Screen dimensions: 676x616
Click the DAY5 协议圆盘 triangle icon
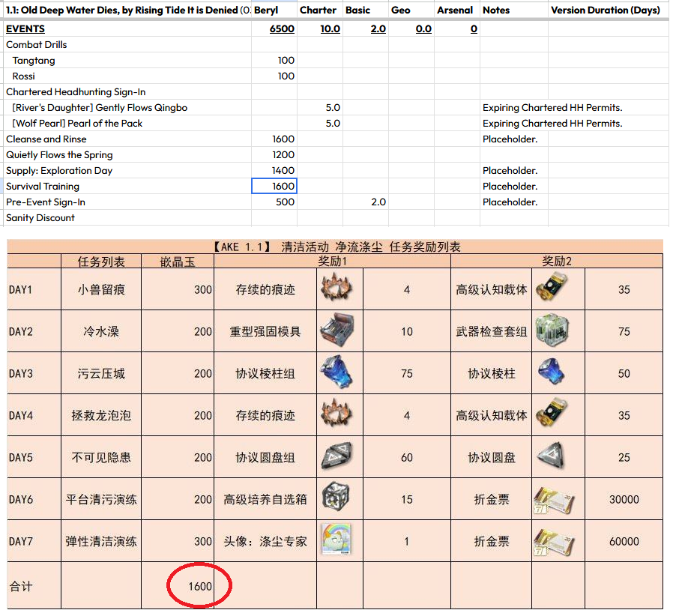[x=551, y=455]
